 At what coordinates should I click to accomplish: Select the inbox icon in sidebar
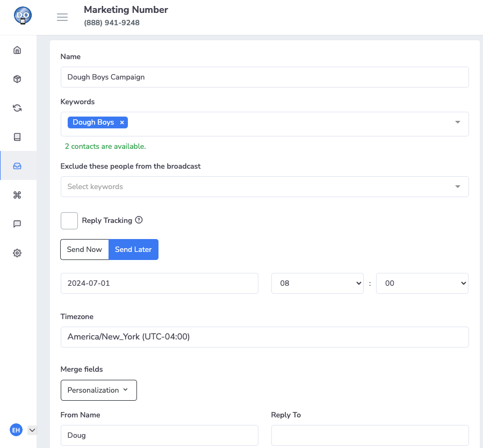[17, 166]
